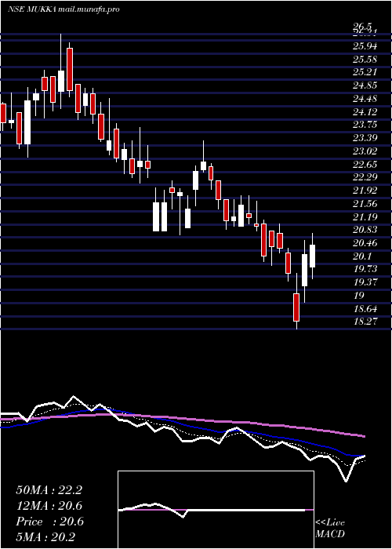This screenshot has width=392, height=549.
Task: Click the 25.94 price axis label
Action: pyautogui.click(x=365, y=46)
